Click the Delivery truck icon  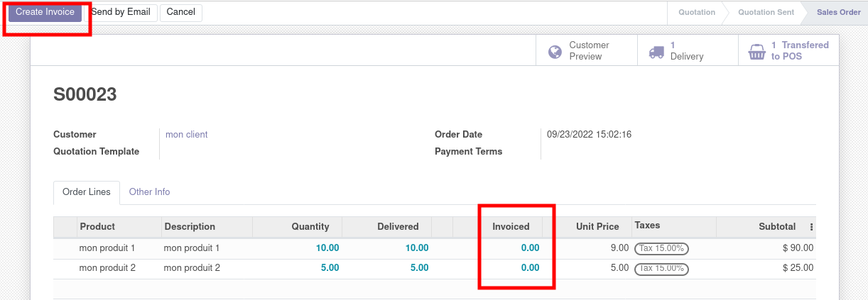click(x=656, y=51)
